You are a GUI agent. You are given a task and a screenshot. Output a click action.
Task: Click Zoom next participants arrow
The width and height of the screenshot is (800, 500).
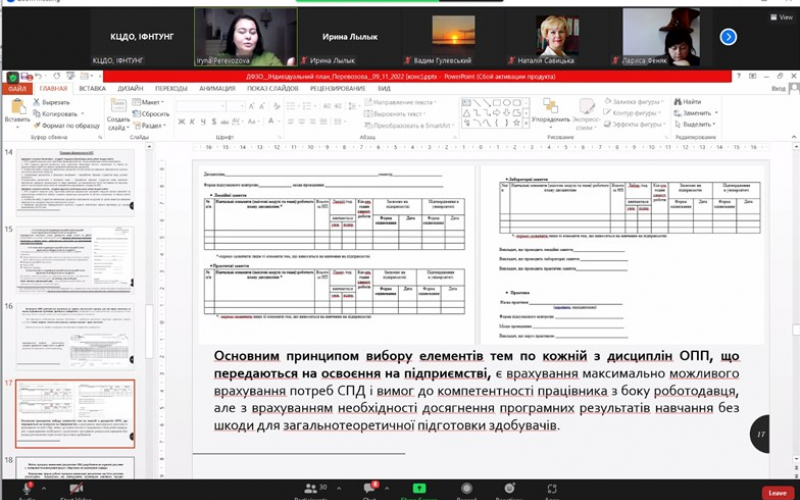point(728,37)
